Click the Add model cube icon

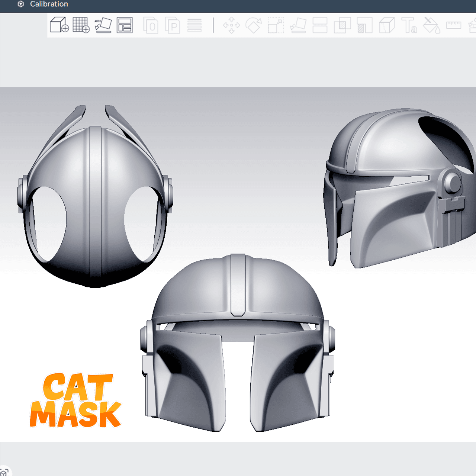tap(59, 25)
